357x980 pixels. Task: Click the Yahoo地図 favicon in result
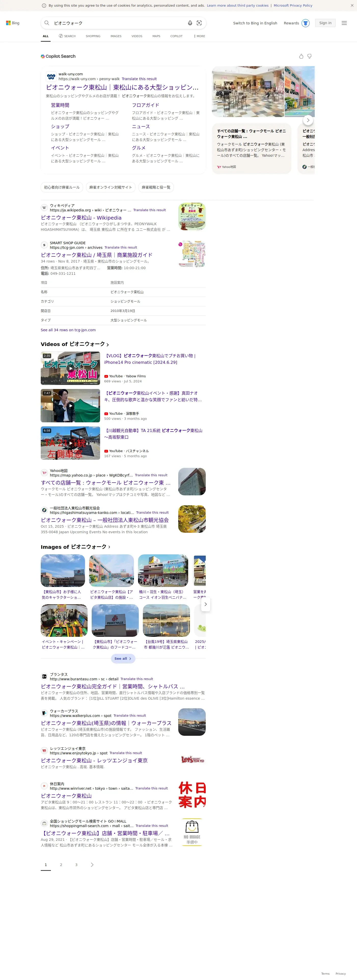pyautogui.click(x=44, y=473)
